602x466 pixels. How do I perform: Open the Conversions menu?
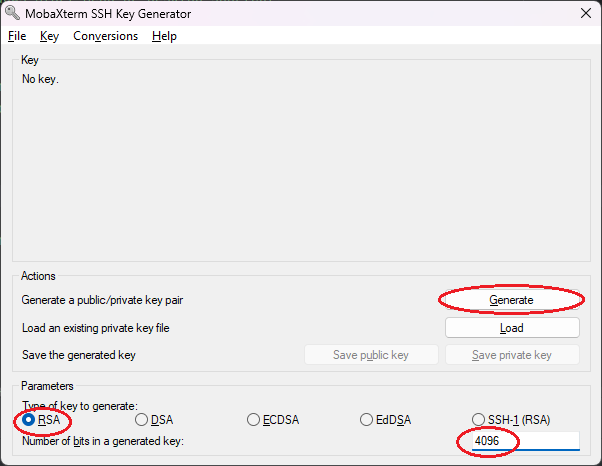coord(106,36)
